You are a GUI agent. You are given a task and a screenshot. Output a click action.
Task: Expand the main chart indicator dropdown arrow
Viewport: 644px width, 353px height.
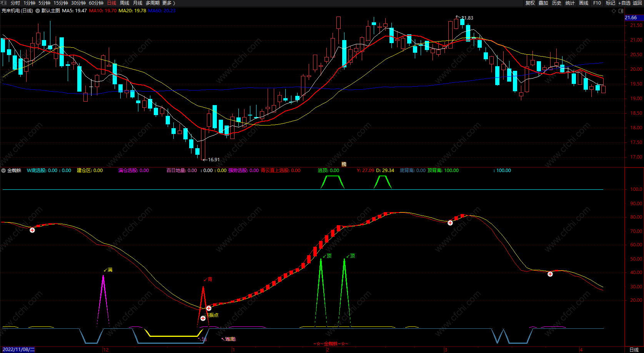click(x=38, y=11)
